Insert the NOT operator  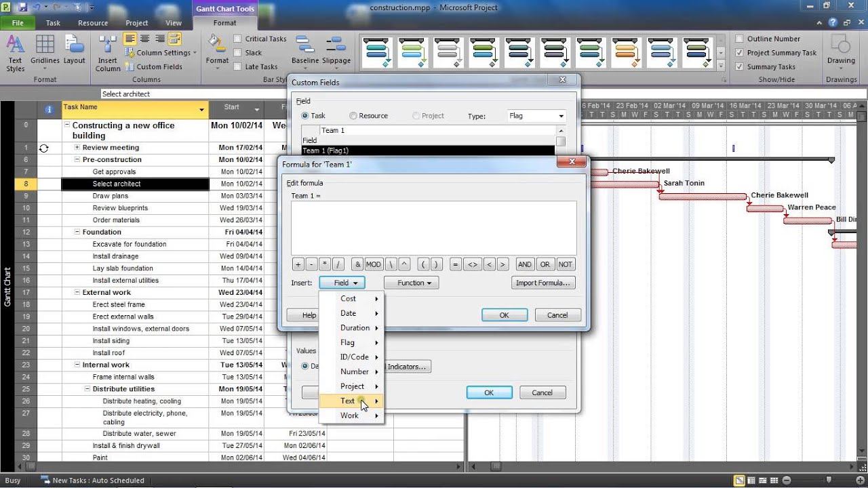(566, 264)
